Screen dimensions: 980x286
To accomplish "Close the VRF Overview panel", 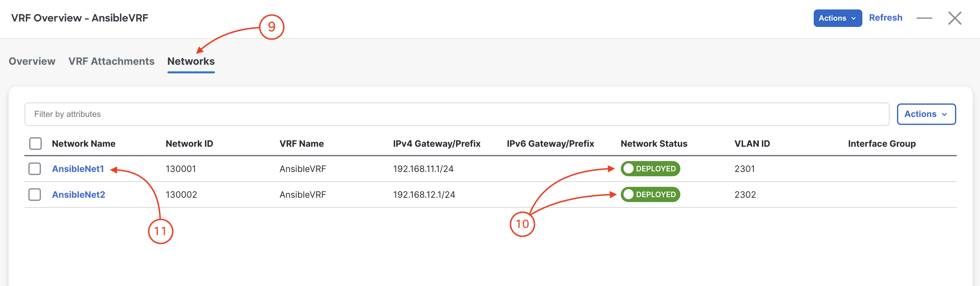I will coord(955,18).
